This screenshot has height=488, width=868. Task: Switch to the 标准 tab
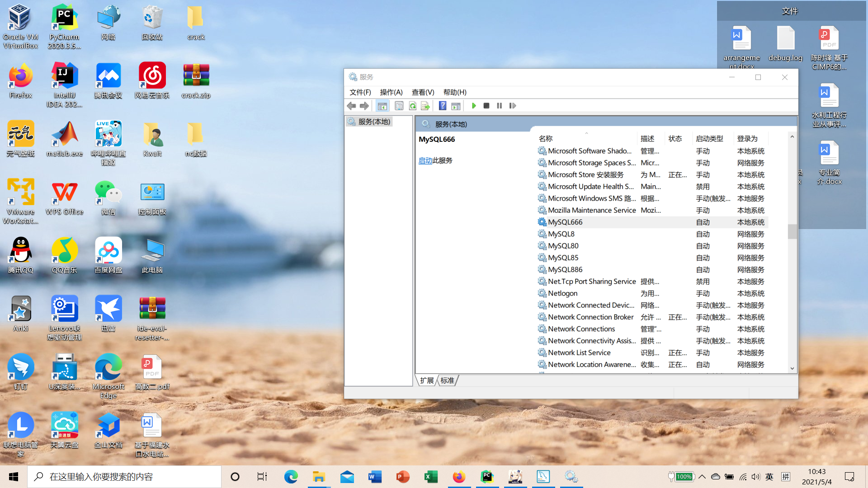(448, 380)
